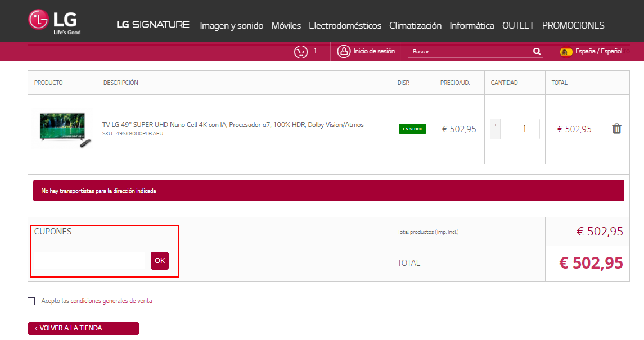This screenshot has width=644, height=340.
Task: Open the España / Español language selector
Action: tap(598, 51)
